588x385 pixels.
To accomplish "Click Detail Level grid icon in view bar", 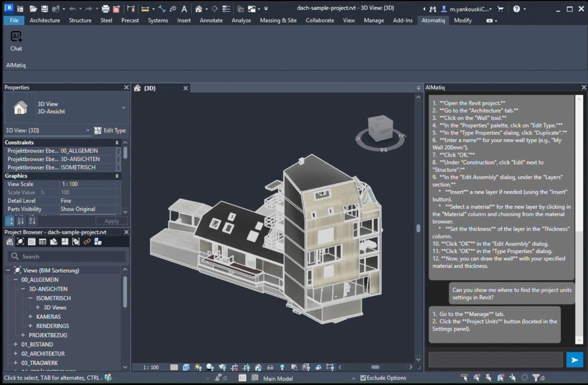I will (174, 367).
